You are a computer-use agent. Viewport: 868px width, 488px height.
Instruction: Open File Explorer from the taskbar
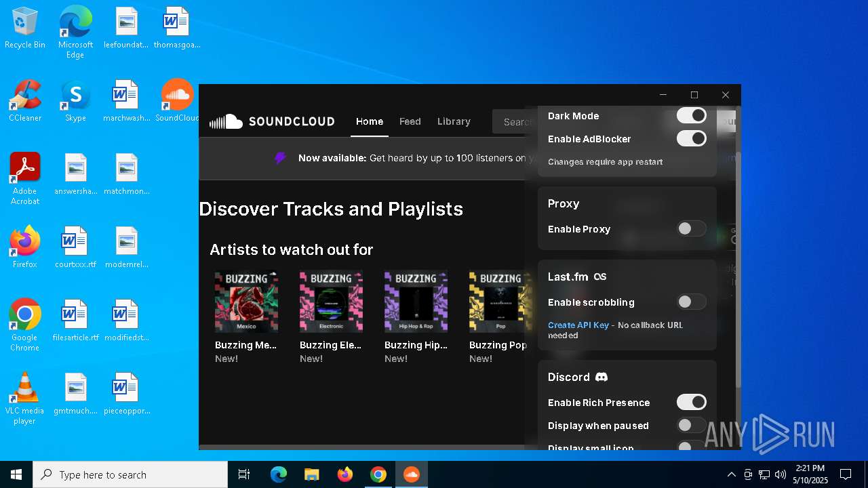[311, 474]
